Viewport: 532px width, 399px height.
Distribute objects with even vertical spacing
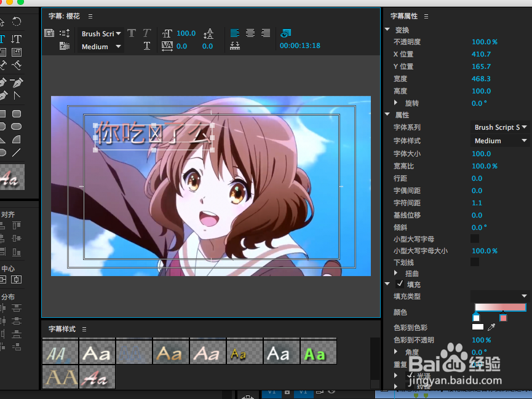16,347
